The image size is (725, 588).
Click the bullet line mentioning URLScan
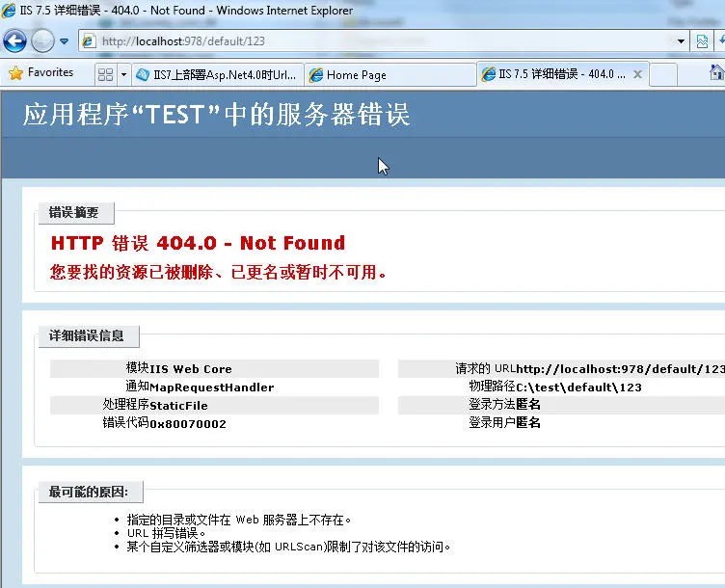[x=288, y=547]
